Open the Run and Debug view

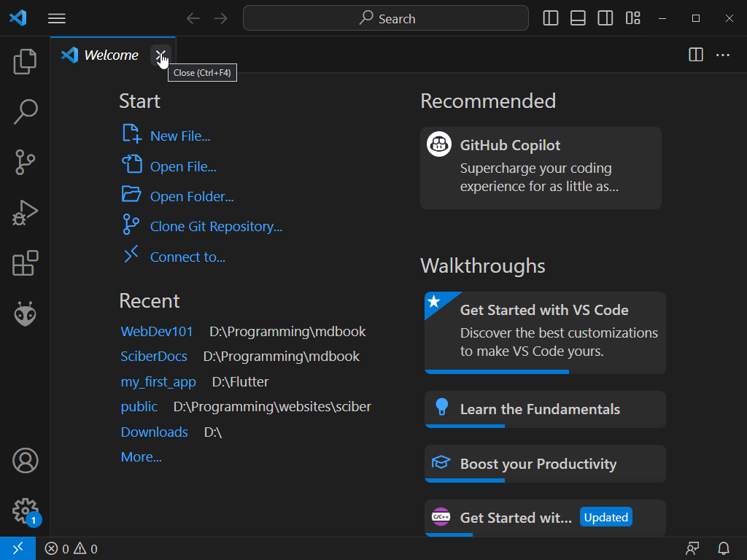click(25, 212)
